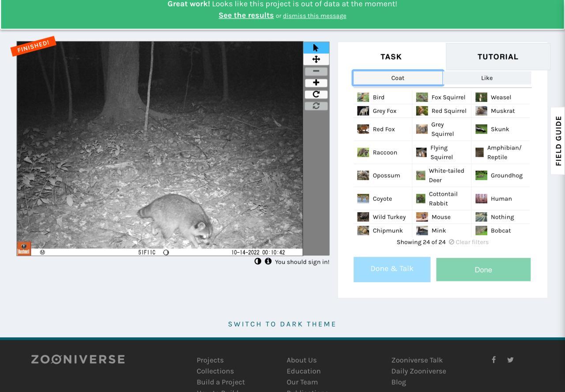Pick Wild Turkey from the list
Screen dimensions: 565x392
[383, 217]
